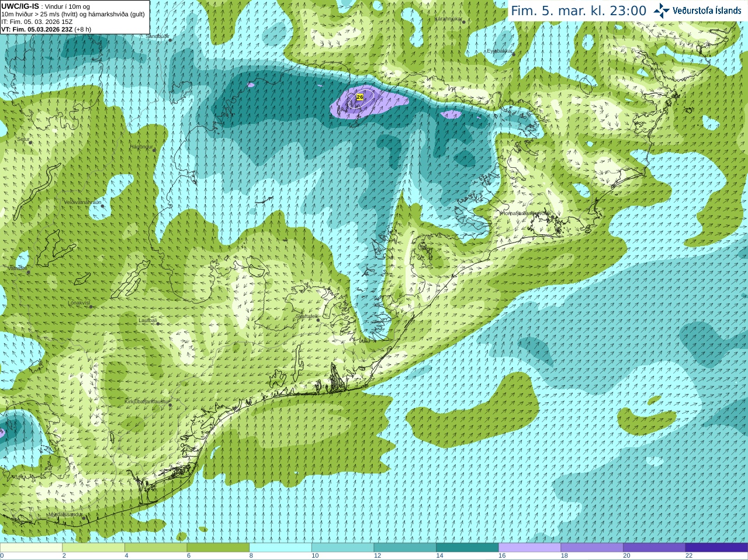Click the 6–8 m/s olive green legend swatch
The width and height of the screenshot is (748, 560).
[218, 548]
